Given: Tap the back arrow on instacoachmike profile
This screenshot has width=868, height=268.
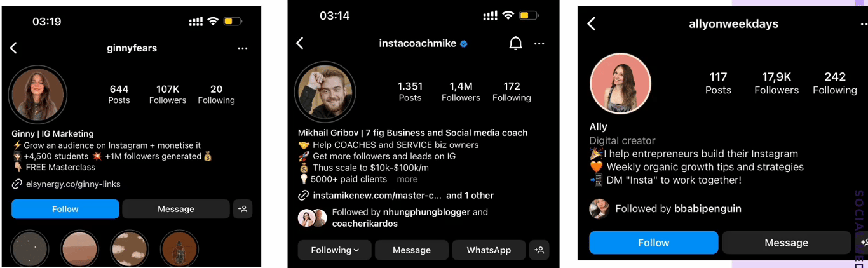Looking at the screenshot, I should 300,43.
